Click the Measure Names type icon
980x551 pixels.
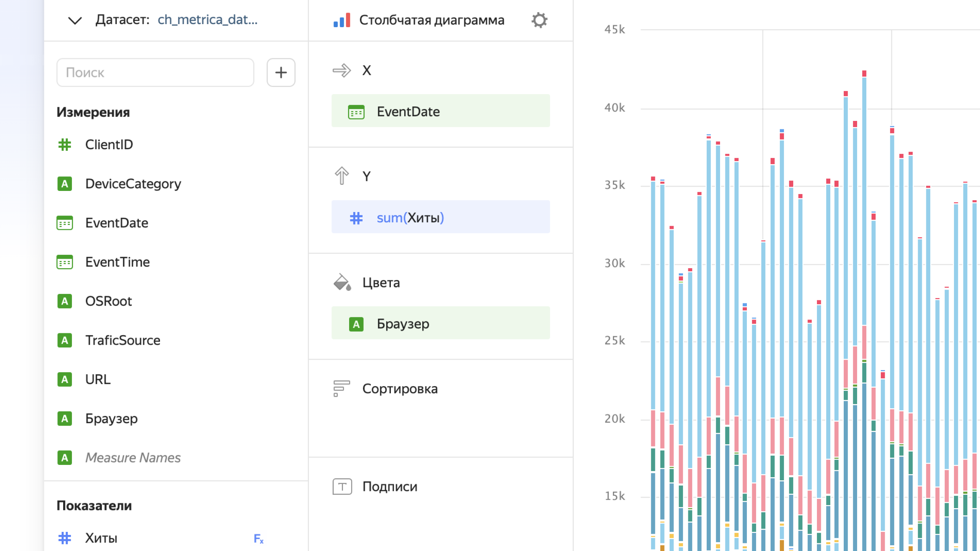(65, 458)
